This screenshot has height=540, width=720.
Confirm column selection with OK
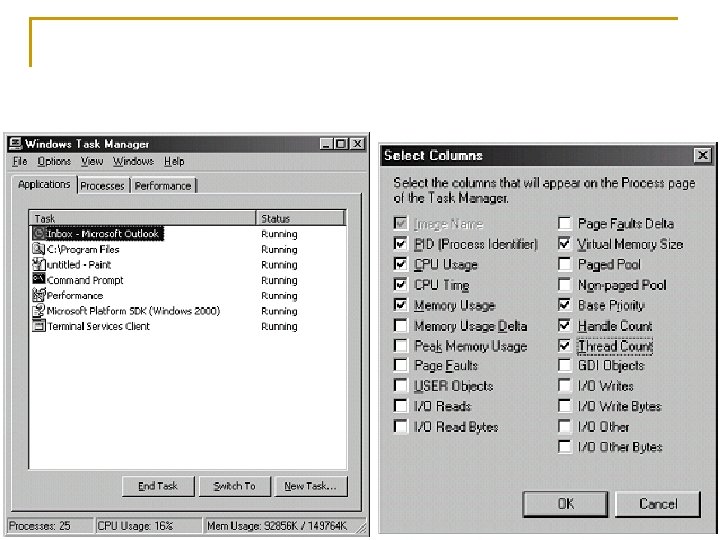tap(565, 504)
